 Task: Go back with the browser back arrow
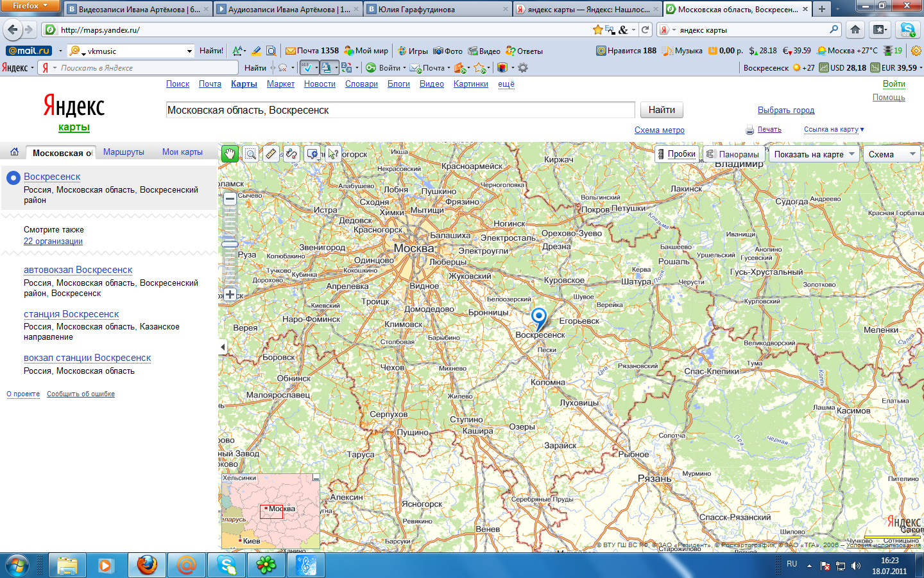pos(13,30)
